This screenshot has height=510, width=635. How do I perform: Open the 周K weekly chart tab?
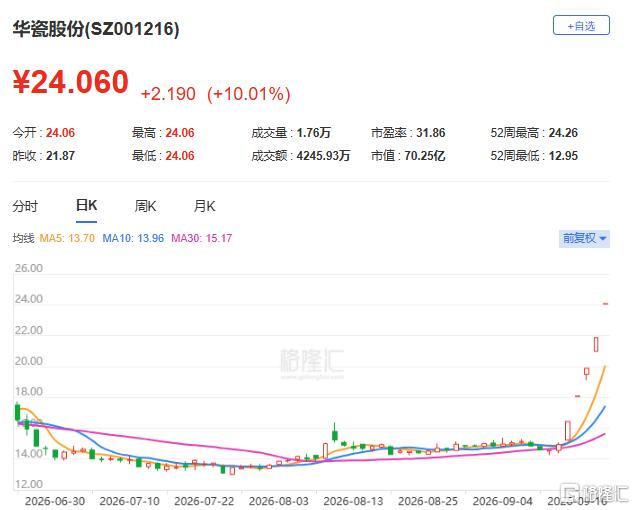click(145, 206)
